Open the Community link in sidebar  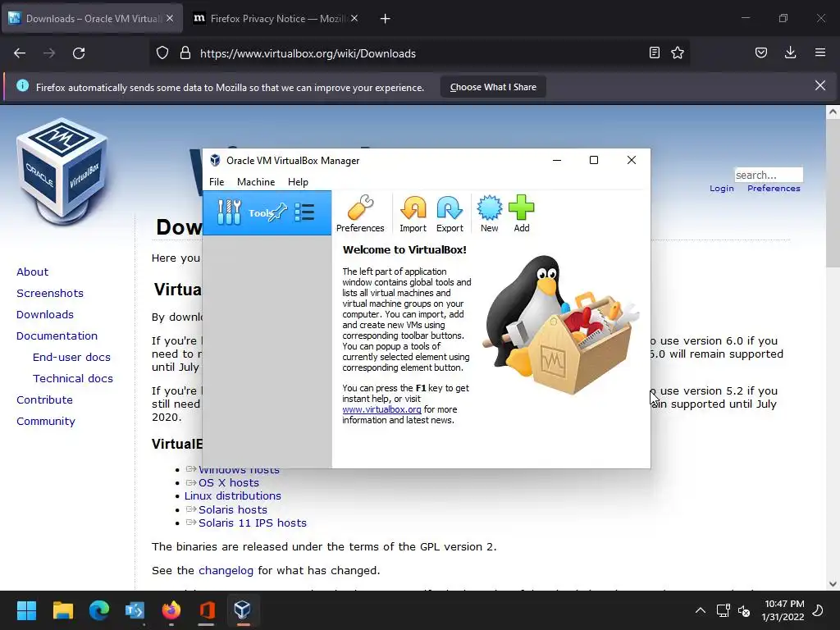[x=46, y=422]
